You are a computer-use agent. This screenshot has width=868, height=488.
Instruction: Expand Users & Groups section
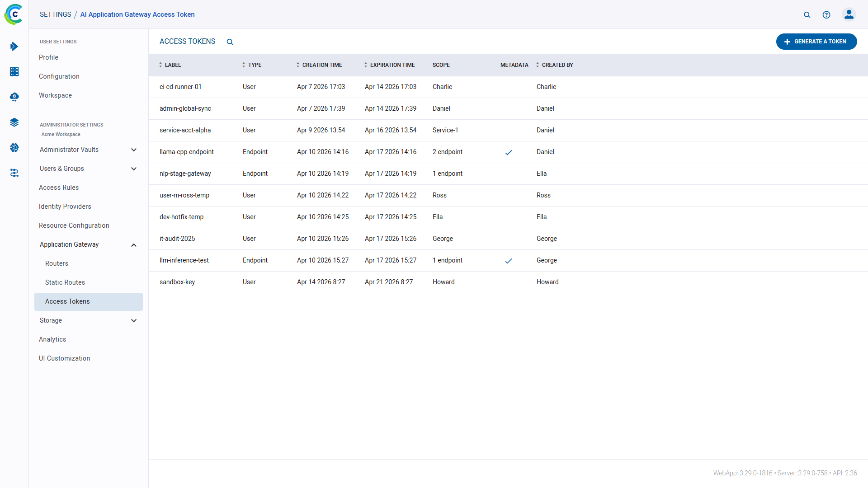(89, 169)
